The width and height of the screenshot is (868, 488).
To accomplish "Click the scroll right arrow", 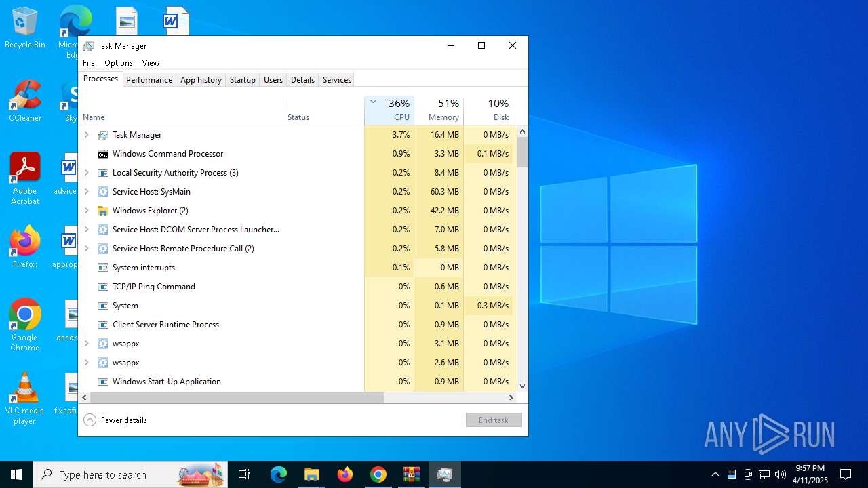I will [x=511, y=397].
